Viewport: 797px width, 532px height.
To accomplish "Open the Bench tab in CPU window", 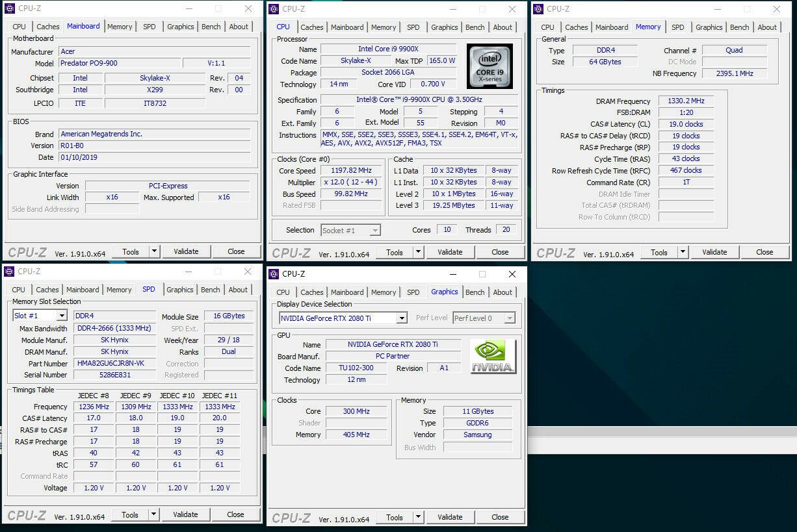I will 475,27.
